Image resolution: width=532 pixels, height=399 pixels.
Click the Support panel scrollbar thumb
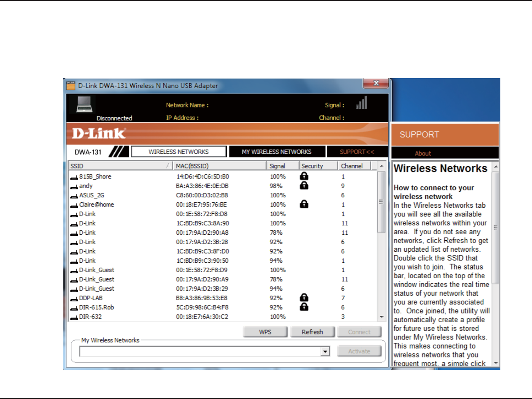click(496, 228)
